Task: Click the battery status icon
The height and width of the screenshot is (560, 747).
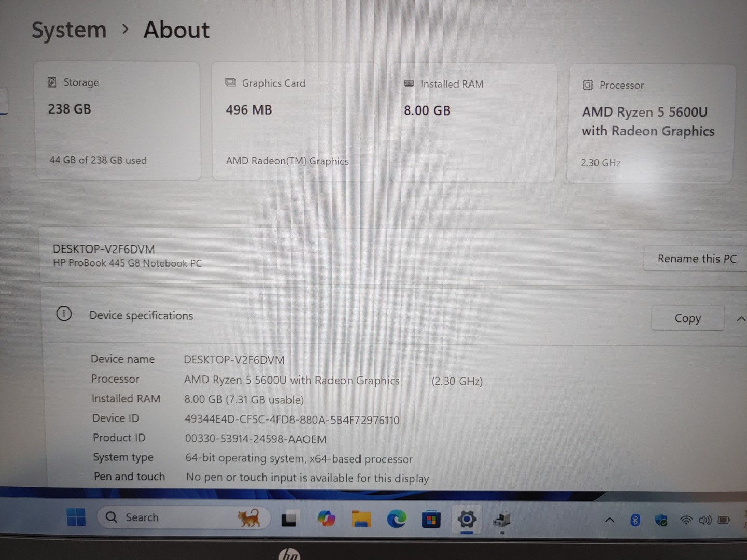Action: 724,520
